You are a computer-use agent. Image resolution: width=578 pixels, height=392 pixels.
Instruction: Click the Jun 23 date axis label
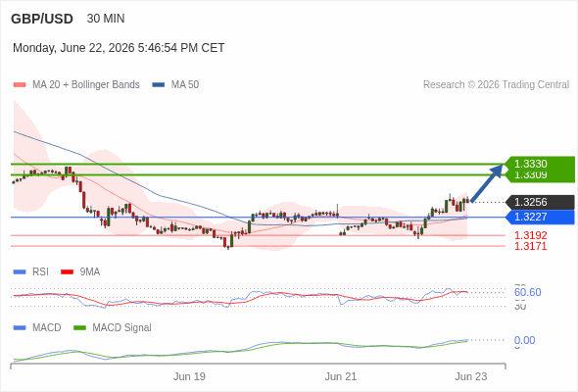pos(471,376)
